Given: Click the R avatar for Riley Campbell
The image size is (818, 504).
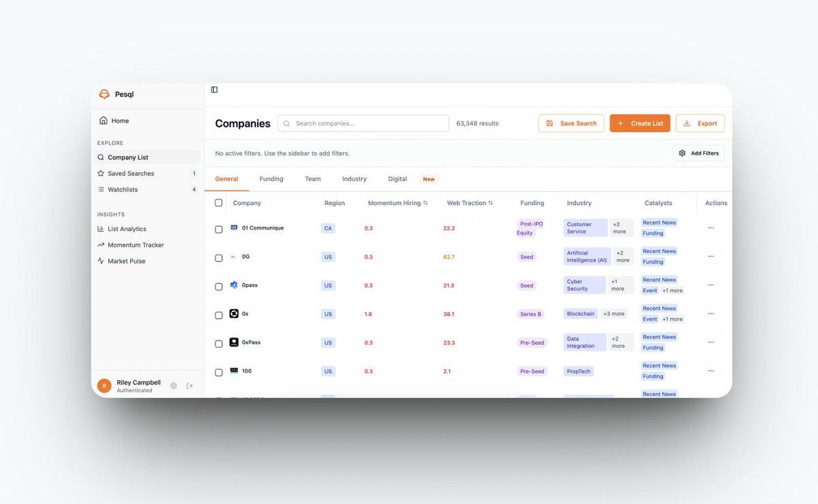Looking at the screenshot, I should click(x=104, y=385).
